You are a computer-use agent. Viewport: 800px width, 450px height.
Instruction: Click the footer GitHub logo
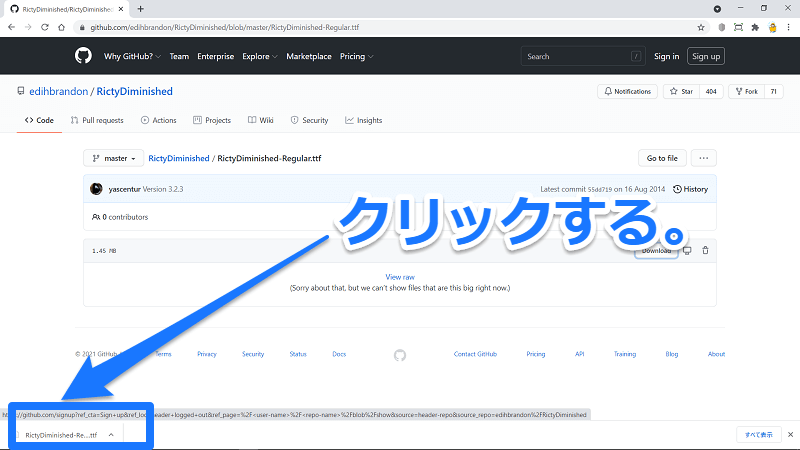(400, 354)
